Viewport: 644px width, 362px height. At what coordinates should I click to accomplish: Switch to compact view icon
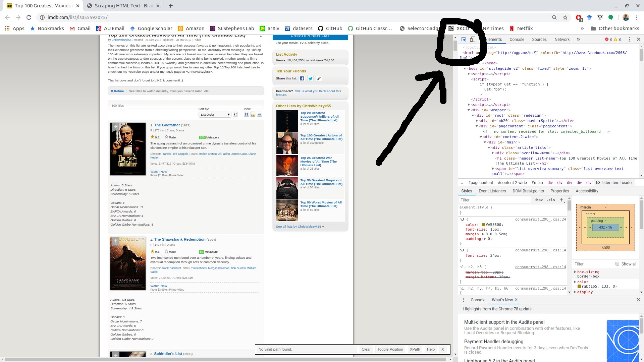[259, 114]
